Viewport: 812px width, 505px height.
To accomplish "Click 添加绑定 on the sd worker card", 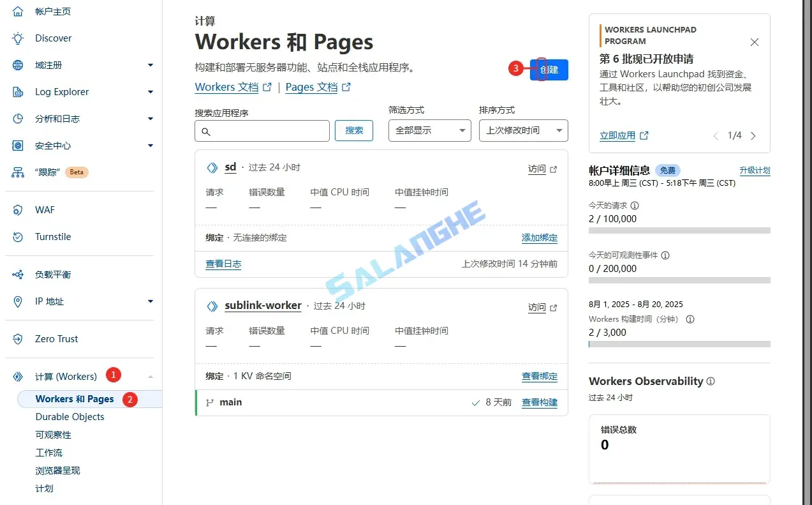I will (x=539, y=237).
